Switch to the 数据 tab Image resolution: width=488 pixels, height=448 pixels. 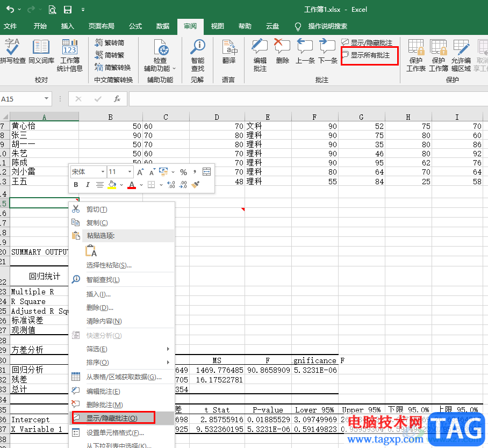[163, 26]
